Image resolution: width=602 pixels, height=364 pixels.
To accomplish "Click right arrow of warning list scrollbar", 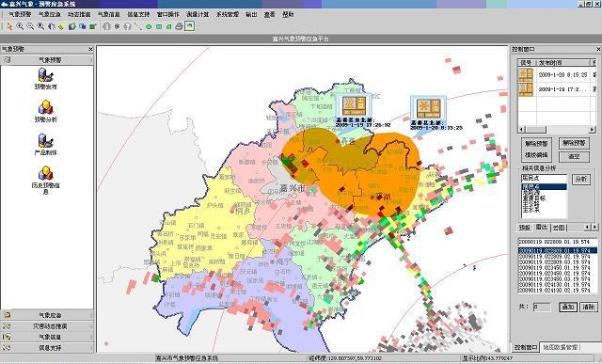I will click(x=593, y=130).
